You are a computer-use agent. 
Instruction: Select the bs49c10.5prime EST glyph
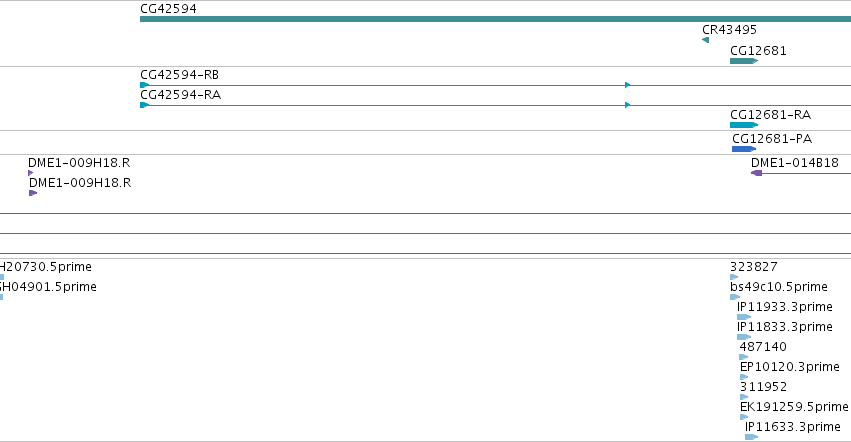(735, 297)
